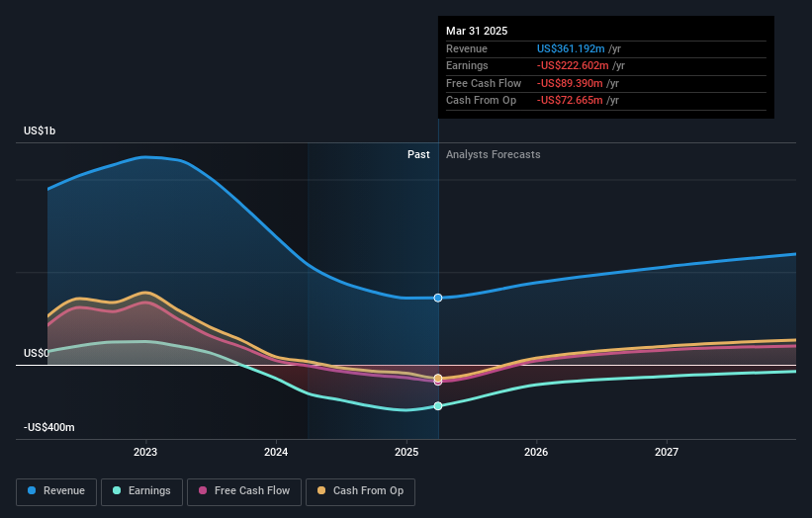Click the US$0 y-axis label
This screenshot has width=812, height=518.
37,354
